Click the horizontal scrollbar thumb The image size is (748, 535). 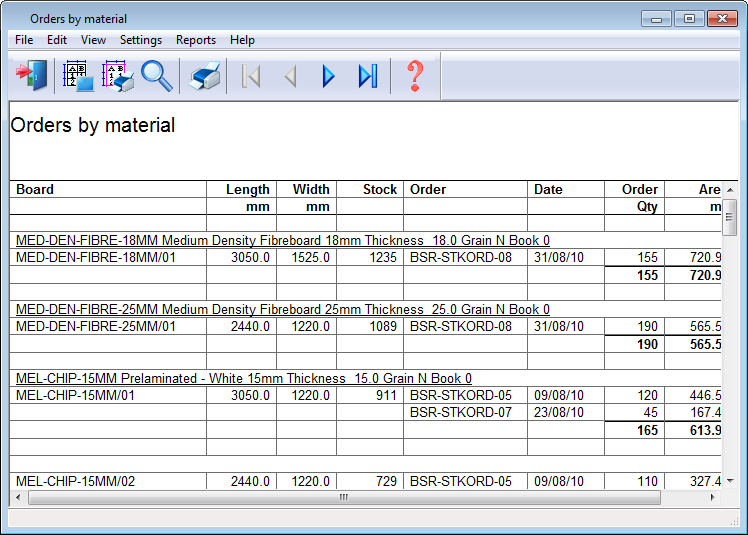tap(344, 497)
